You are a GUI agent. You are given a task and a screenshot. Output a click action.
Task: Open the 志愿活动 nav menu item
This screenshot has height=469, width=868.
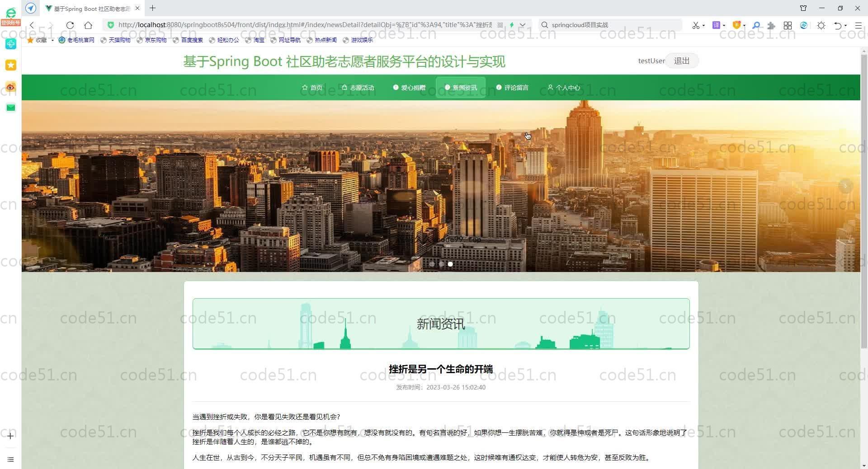pyautogui.click(x=358, y=88)
